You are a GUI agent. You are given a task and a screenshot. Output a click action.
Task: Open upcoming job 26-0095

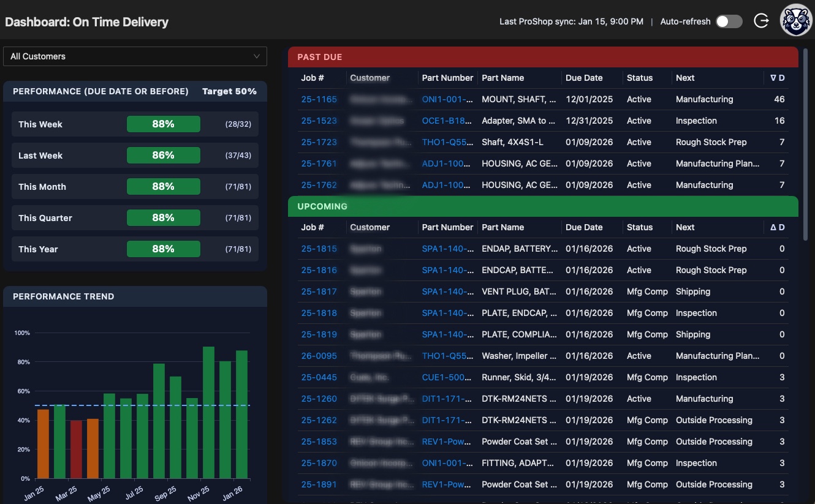319,356
